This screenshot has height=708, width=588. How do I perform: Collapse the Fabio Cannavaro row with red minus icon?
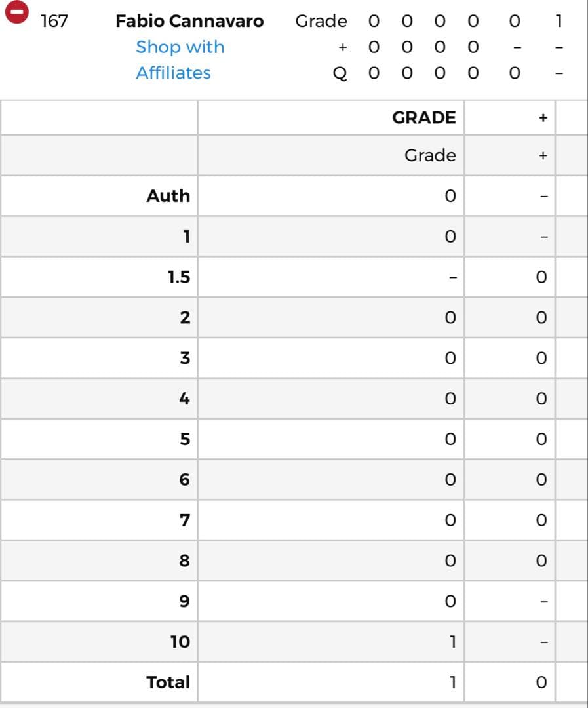click(16, 12)
